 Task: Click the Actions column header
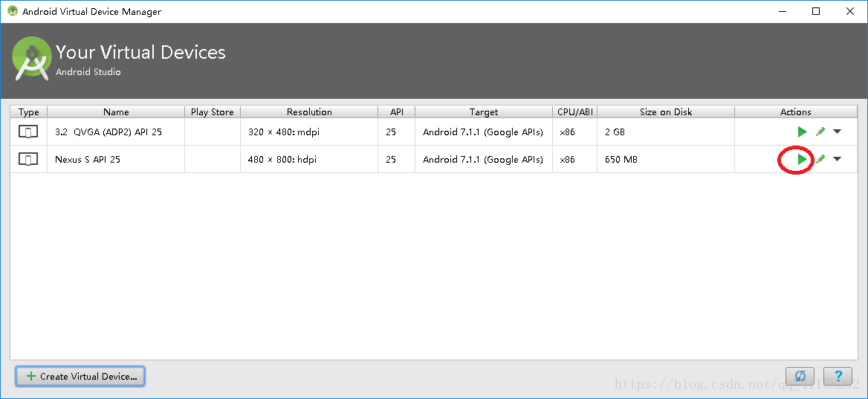coord(796,111)
